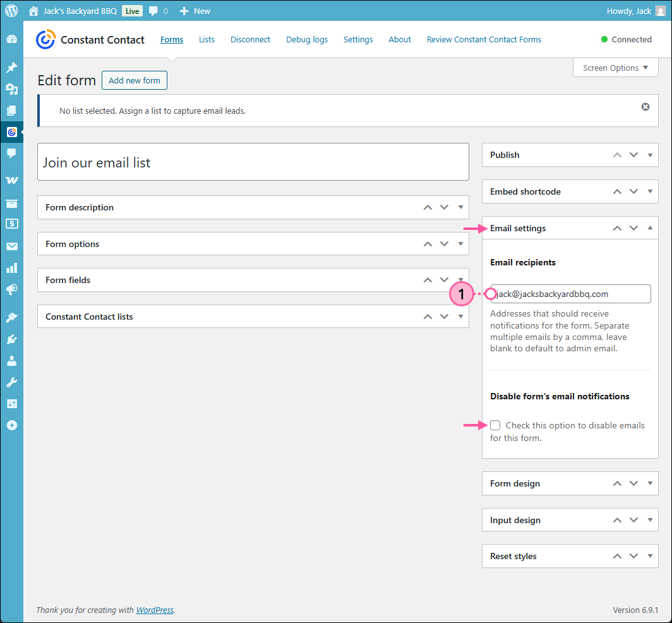Open the Users icon in the sidebar
672x623 pixels.
tap(11, 361)
